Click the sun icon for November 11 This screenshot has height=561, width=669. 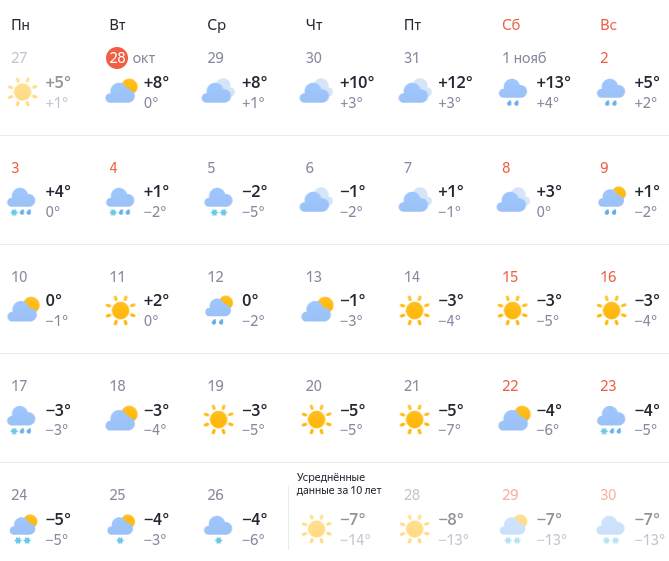[x=121, y=310]
